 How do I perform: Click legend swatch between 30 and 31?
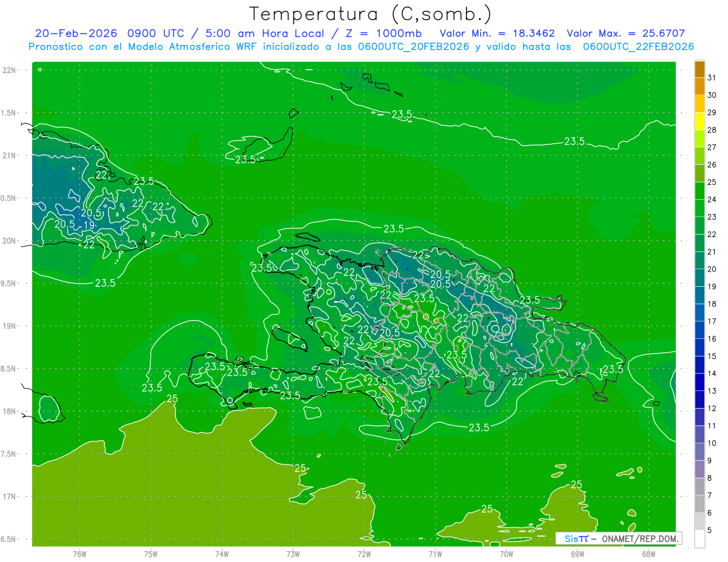point(699,87)
